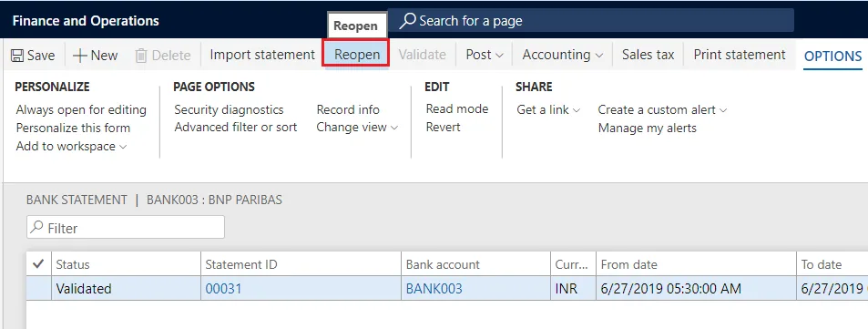Click the Finance and Operations title
The height and width of the screenshot is (329, 868).
(x=86, y=21)
